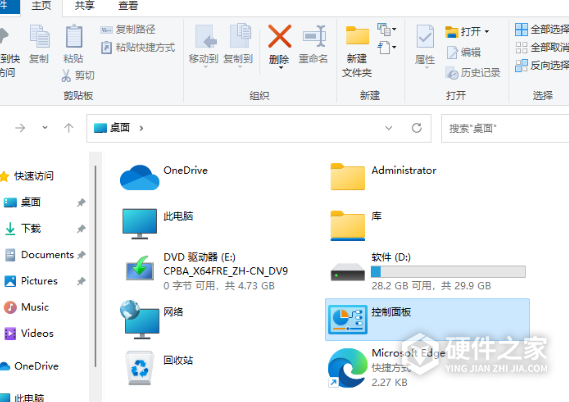Expand the chevron after 桌面 in address bar

point(141,128)
